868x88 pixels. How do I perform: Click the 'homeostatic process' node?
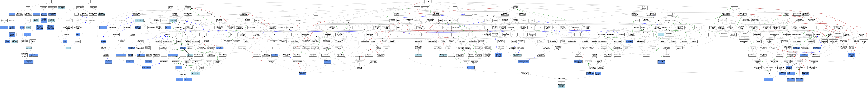click(x=171, y=8)
